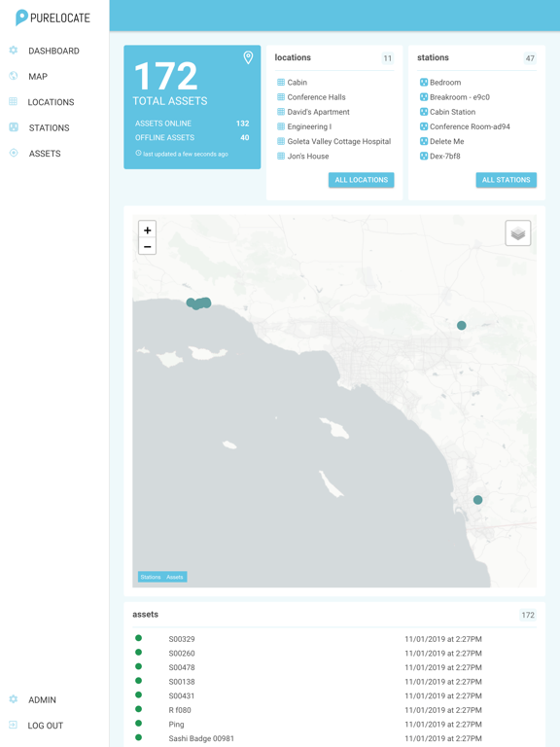
Task: Click the Locations grid icon in sidebar
Action: (x=14, y=101)
